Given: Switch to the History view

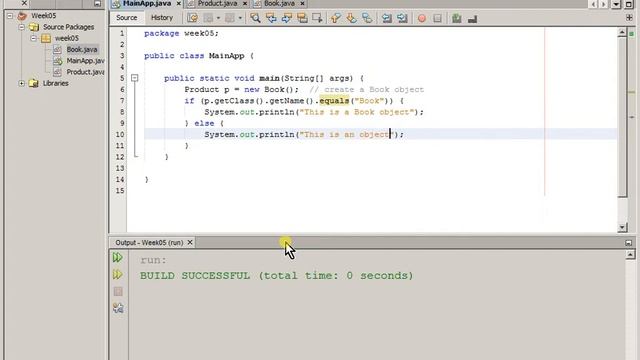Looking at the screenshot, I should pos(162,18).
